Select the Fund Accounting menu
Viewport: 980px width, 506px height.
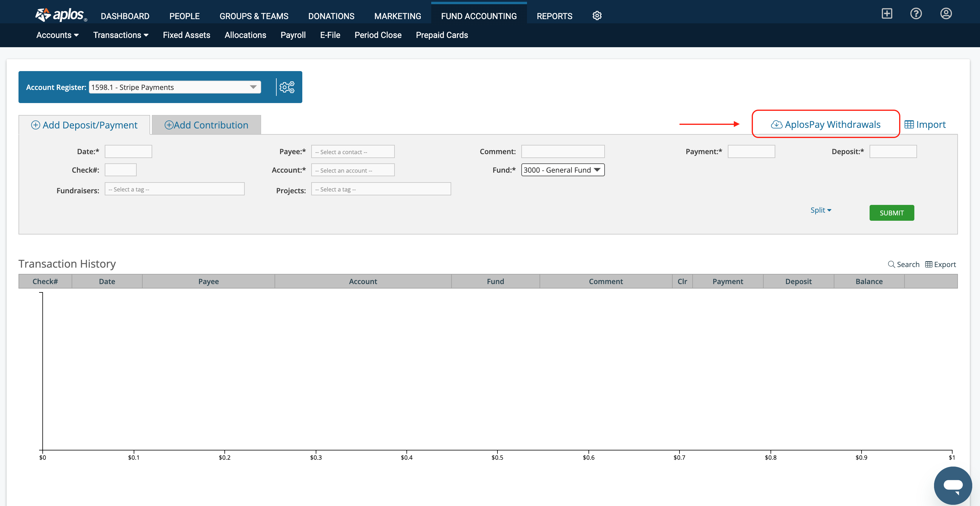[x=479, y=16]
